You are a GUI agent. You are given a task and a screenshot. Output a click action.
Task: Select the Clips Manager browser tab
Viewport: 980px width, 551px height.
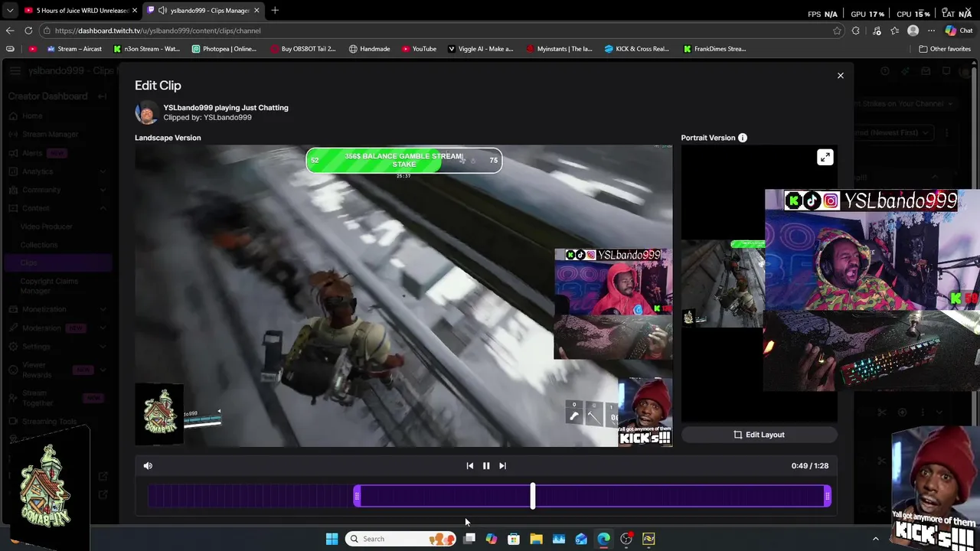tap(203, 10)
